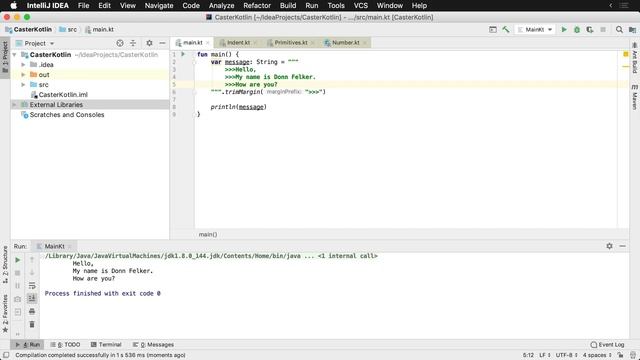Open the Event Log

point(607,344)
